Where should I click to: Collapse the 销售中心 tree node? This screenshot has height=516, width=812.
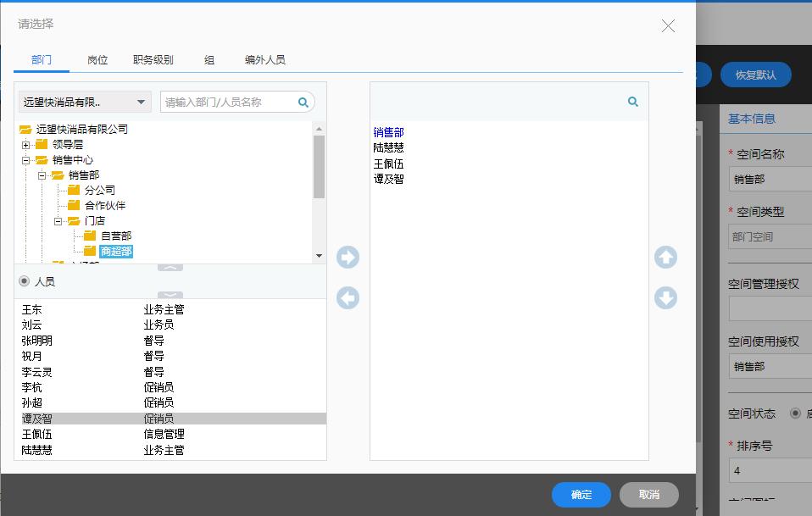click(26, 160)
